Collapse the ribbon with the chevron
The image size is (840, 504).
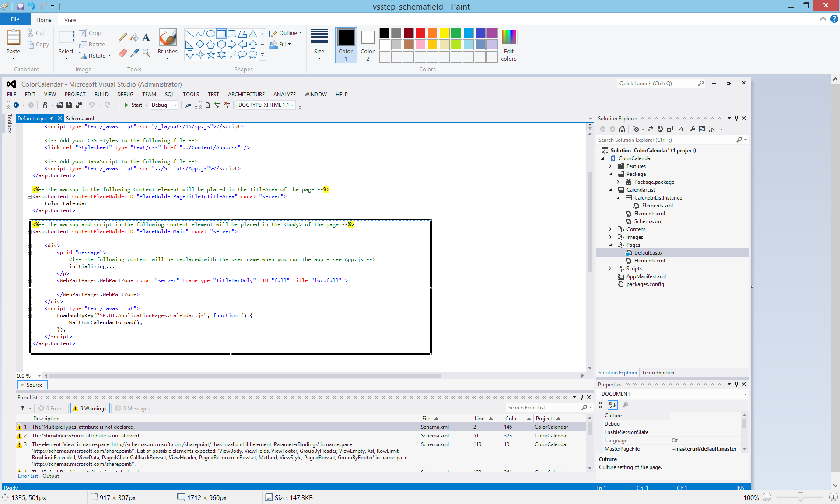pyautogui.click(x=823, y=19)
